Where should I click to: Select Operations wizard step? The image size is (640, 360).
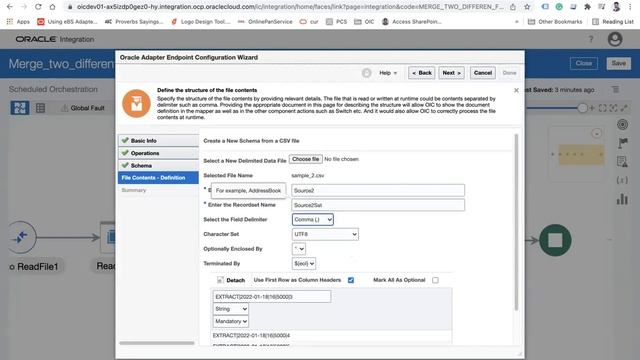pyautogui.click(x=158, y=153)
